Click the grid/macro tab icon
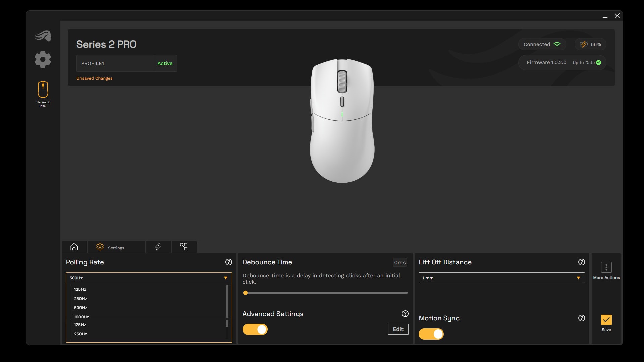The height and width of the screenshot is (362, 644). point(184,246)
